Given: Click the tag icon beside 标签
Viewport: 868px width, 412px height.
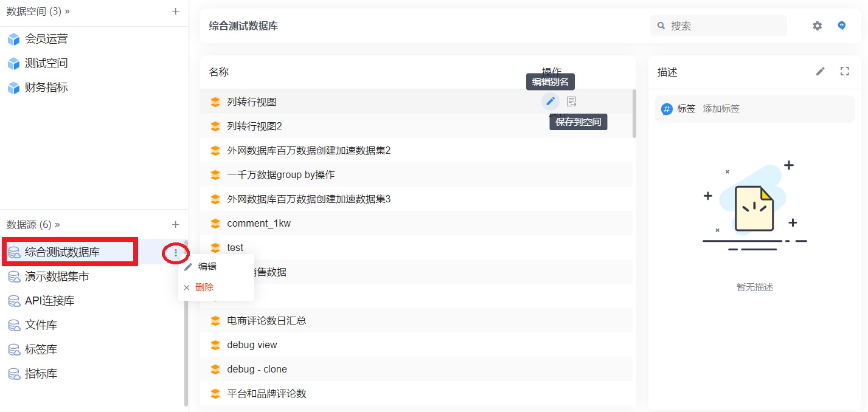Looking at the screenshot, I should pyautogui.click(x=667, y=109).
